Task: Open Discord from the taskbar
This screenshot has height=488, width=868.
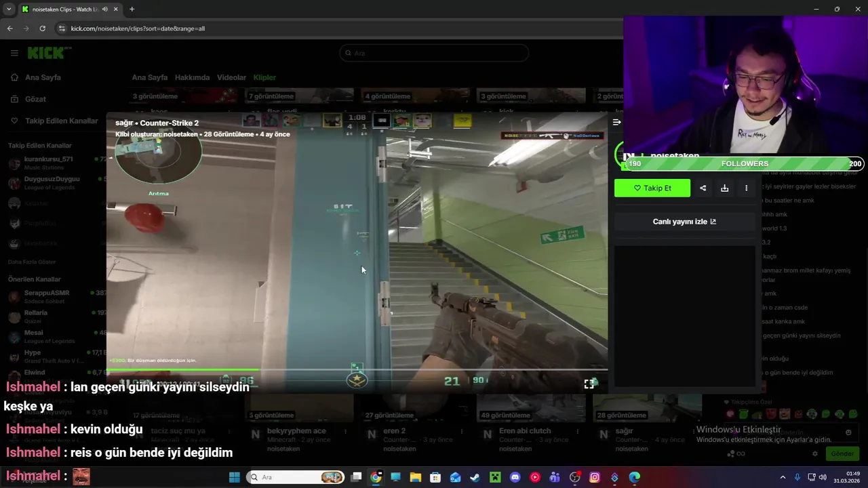Action: [x=515, y=477]
